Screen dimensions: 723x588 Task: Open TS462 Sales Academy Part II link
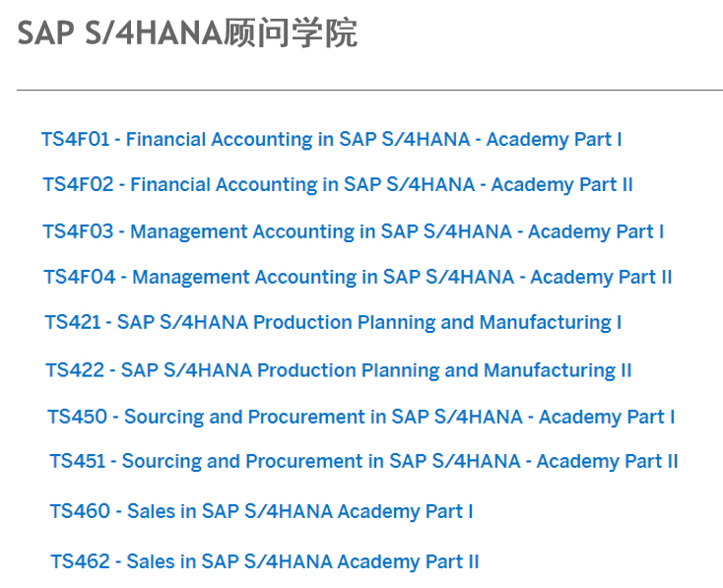265,562
